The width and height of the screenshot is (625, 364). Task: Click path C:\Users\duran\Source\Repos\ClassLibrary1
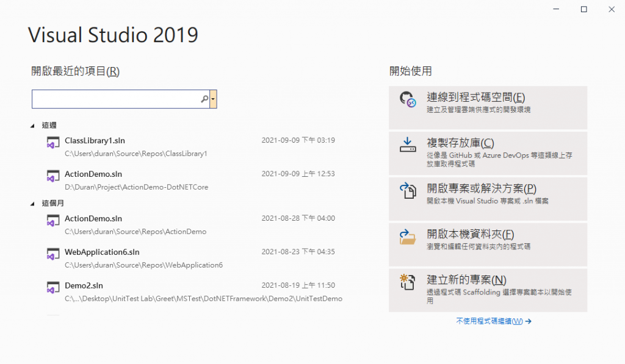tap(136, 153)
